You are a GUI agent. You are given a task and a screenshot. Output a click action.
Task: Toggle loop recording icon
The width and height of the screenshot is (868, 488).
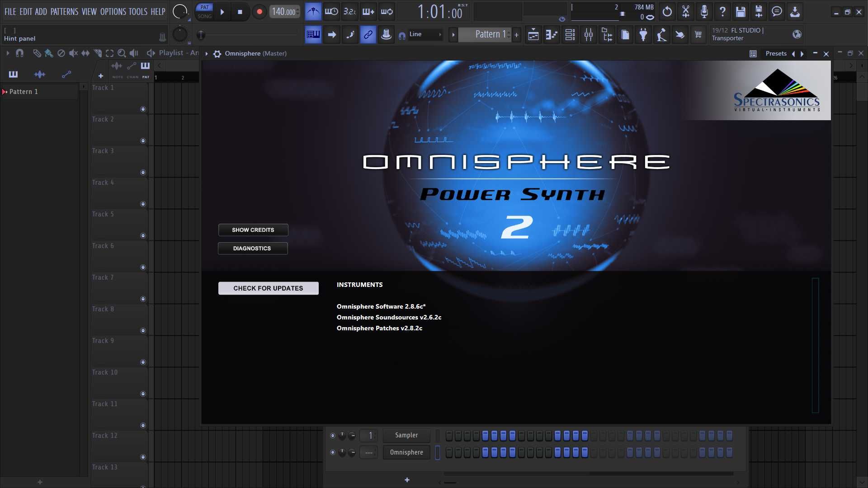click(x=387, y=12)
